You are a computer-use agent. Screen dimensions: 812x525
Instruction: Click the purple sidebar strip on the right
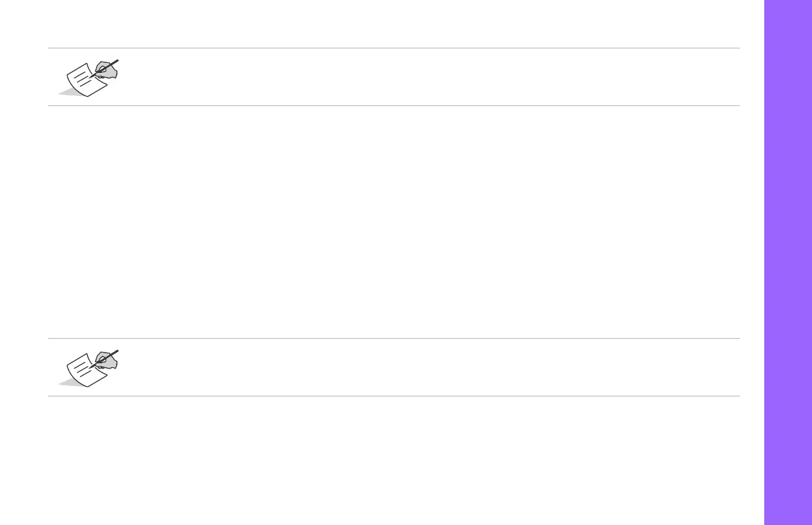click(x=788, y=262)
